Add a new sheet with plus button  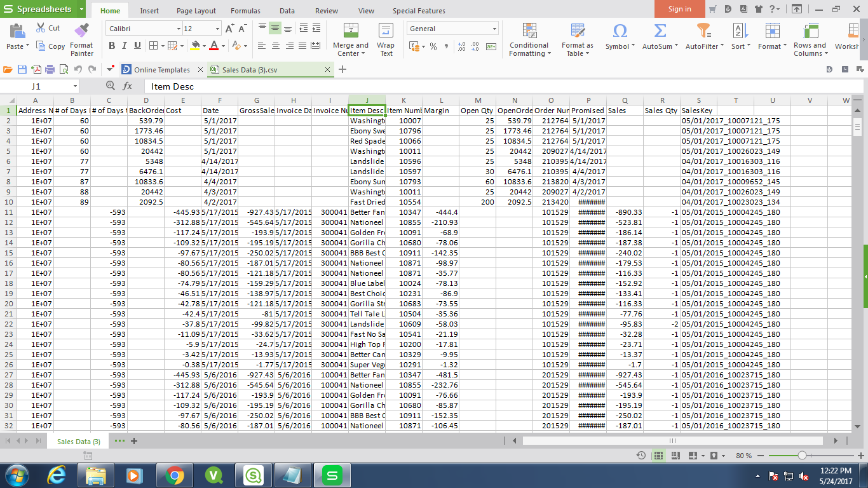coord(134,441)
